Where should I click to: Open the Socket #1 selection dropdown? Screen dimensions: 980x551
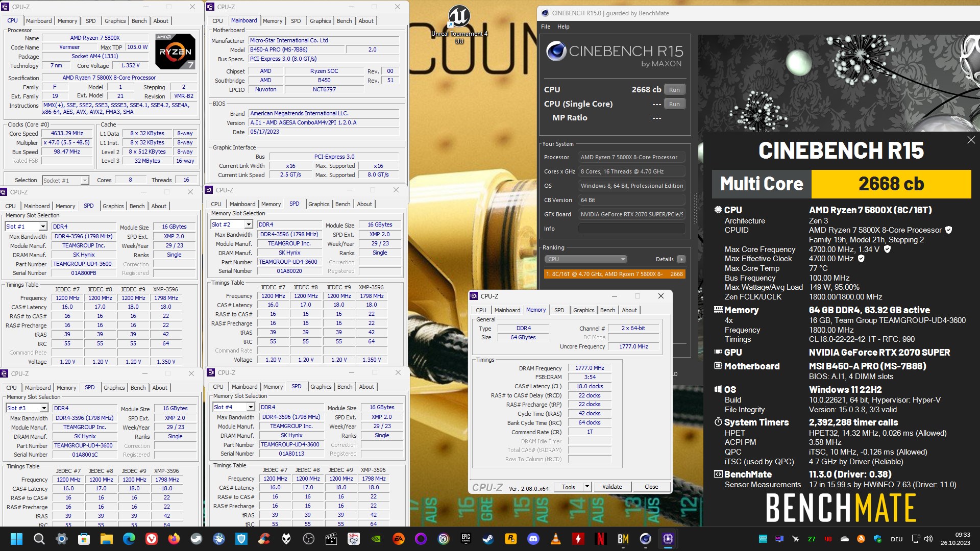pyautogui.click(x=65, y=180)
